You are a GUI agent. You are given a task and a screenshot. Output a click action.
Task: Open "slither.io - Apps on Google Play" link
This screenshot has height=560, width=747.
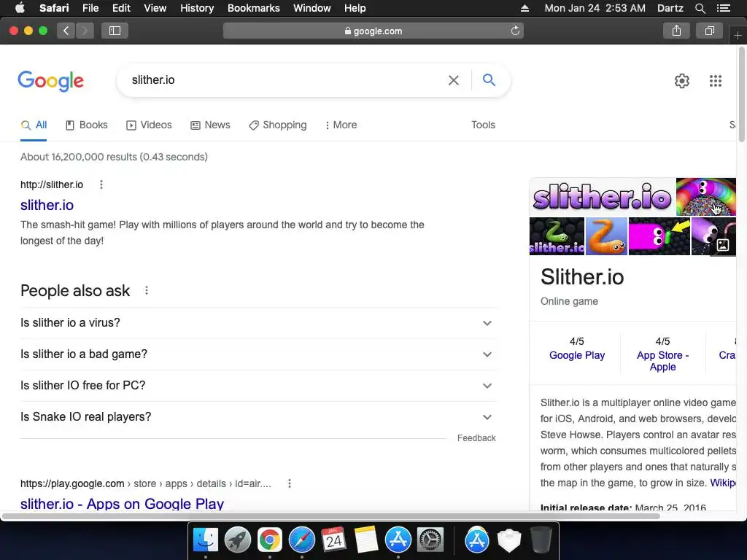(x=122, y=504)
